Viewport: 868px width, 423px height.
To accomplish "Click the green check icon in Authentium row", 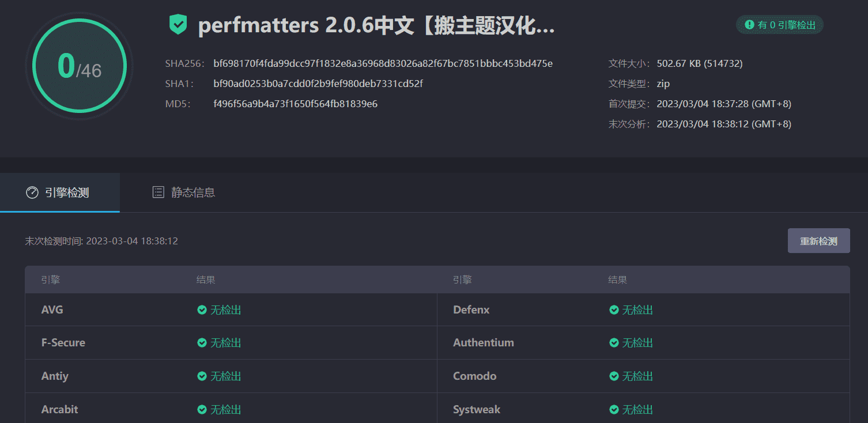I will [x=614, y=343].
